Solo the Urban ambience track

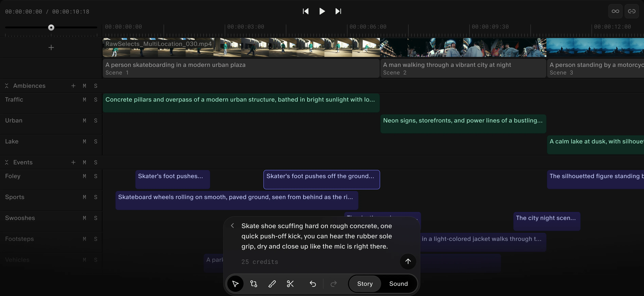point(96,120)
